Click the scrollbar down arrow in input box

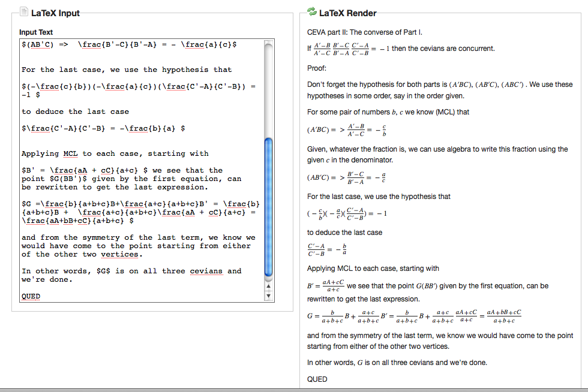(x=268, y=295)
